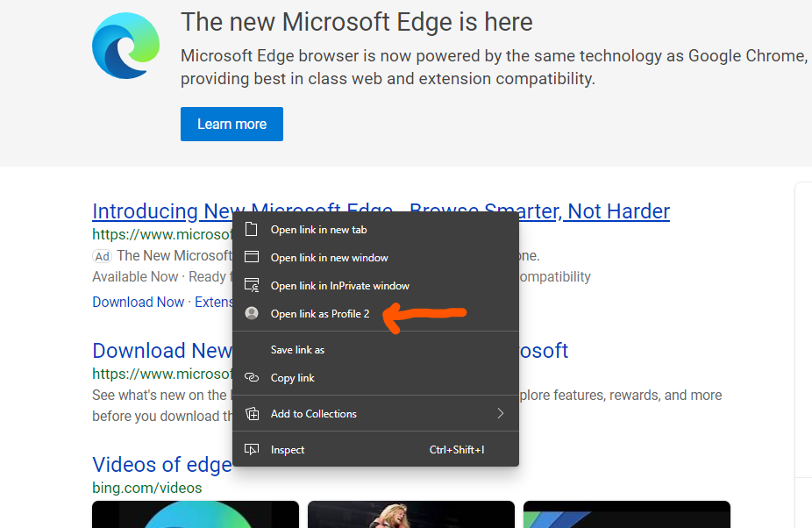Click the Inspect element icon
The width and height of the screenshot is (812, 528).
point(252,449)
